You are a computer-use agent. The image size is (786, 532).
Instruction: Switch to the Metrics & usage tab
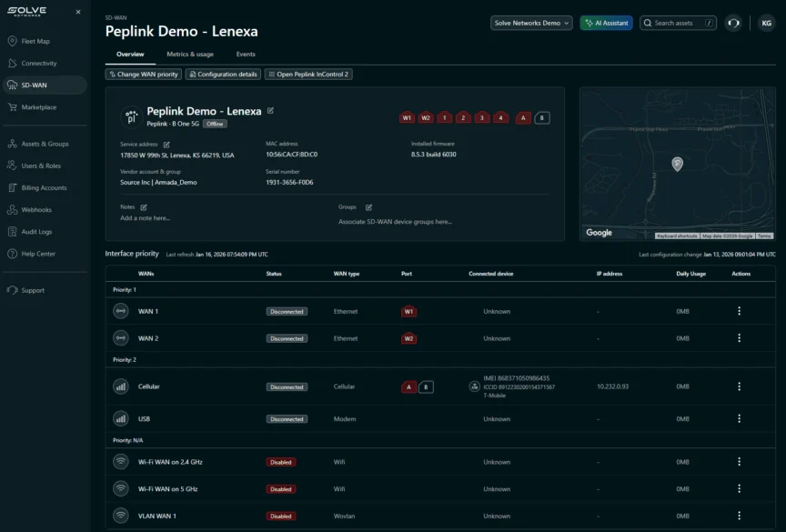(x=190, y=55)
